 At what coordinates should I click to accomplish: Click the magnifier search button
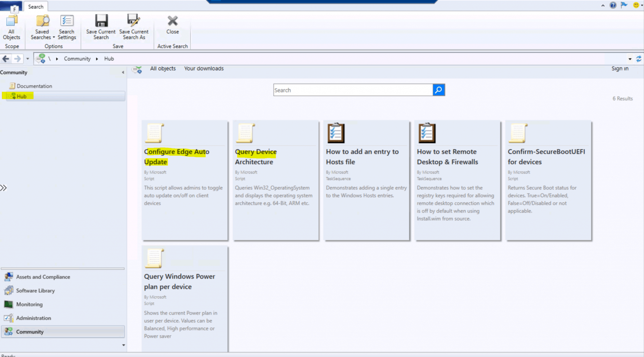439,90
